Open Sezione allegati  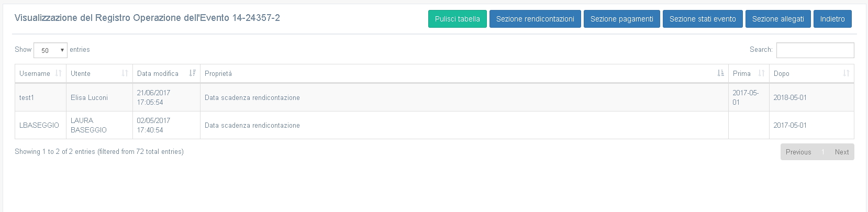[x=778, y=19]
